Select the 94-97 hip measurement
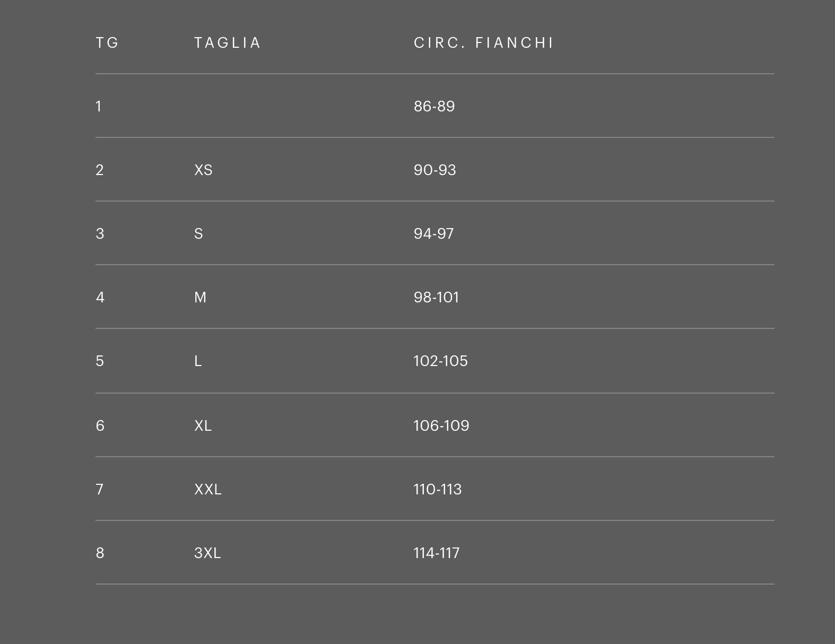Screen dimensions: 835x644 click(433, 233)
